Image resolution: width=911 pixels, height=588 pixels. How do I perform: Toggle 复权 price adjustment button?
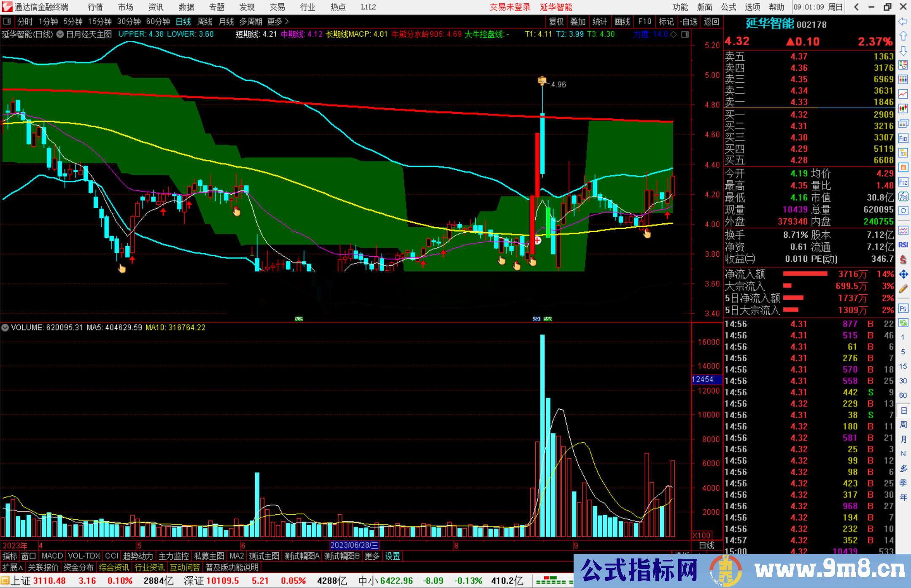coord(556,21)
